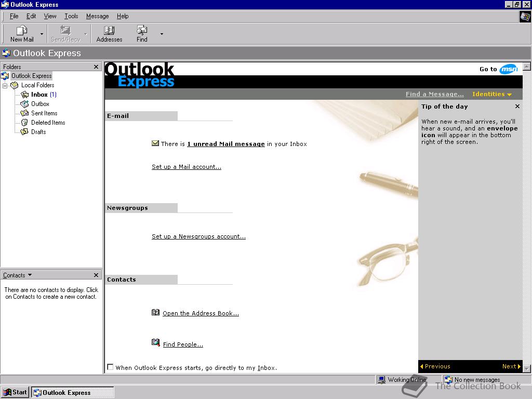This screenshot has width=532, height=399.
Task: Click Set up a Newsgroups account link
Action: point(198,236)
